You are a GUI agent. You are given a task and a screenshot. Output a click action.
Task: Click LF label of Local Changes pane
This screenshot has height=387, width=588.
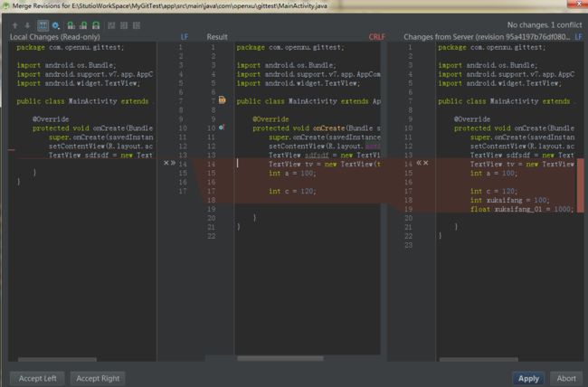point(185,37)
